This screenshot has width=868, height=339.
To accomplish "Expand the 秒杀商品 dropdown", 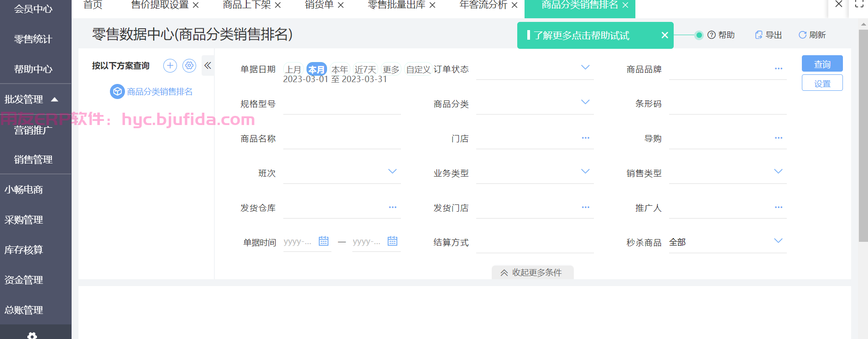I will point(778,240).
